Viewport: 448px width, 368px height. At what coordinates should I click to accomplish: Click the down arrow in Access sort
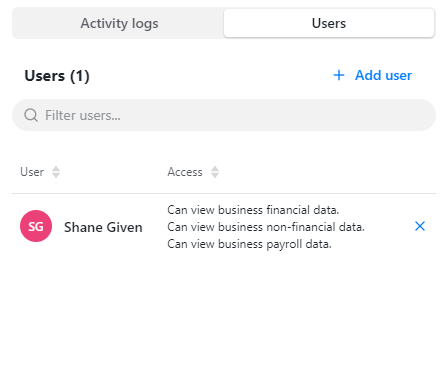(215, 175)
